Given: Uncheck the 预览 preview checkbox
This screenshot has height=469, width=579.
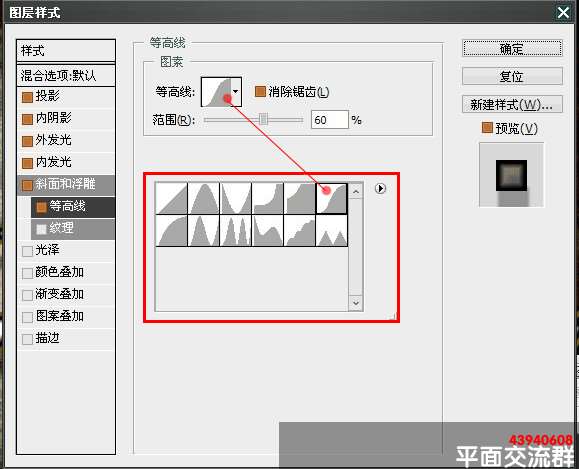Looking at the screenshot, I should click(x=487, y=128).
